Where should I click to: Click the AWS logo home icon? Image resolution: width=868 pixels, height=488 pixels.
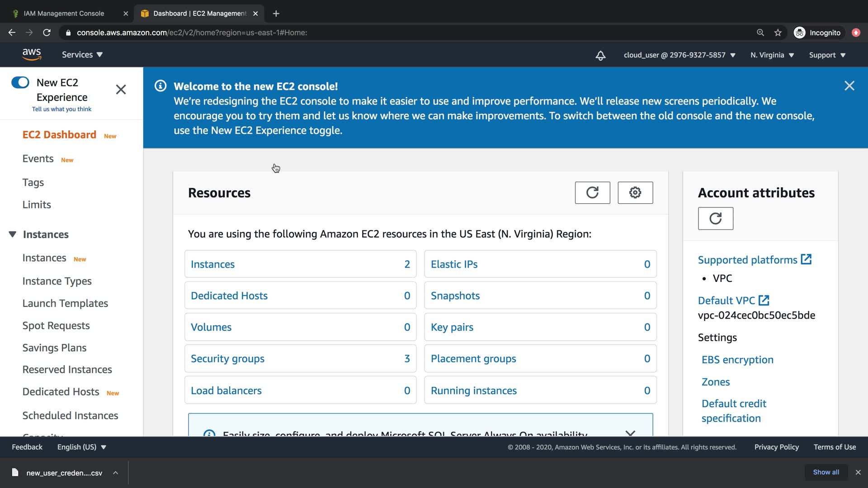[32, 54]
